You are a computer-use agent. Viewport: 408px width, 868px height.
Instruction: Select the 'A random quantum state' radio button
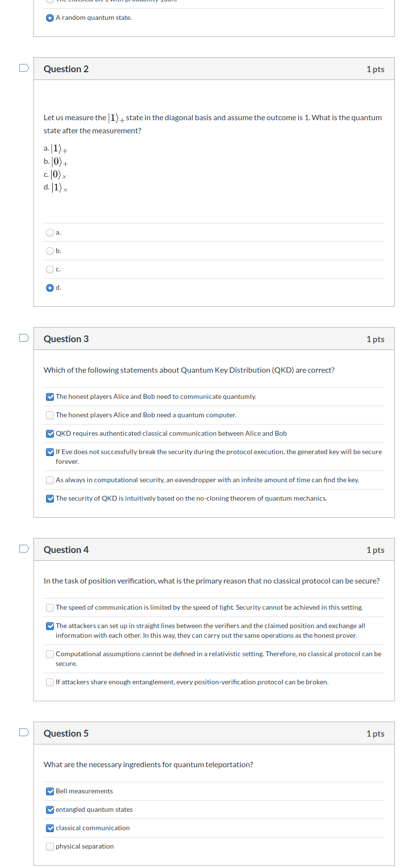(x=49, y=18)
